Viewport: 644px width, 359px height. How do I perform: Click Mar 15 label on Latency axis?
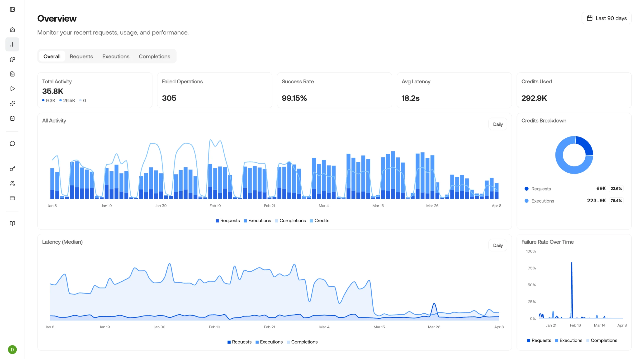[x=379, y=327]
